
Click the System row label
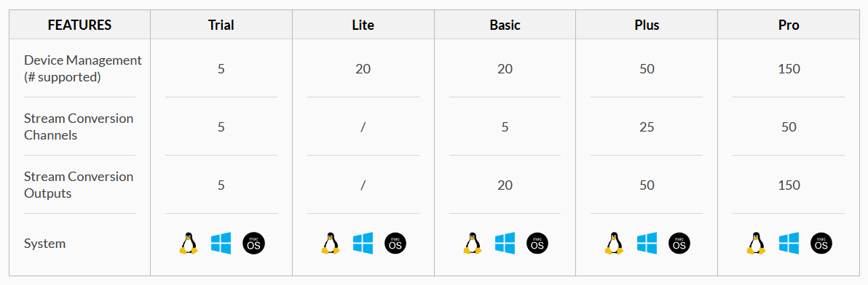(x=45, y=243)
